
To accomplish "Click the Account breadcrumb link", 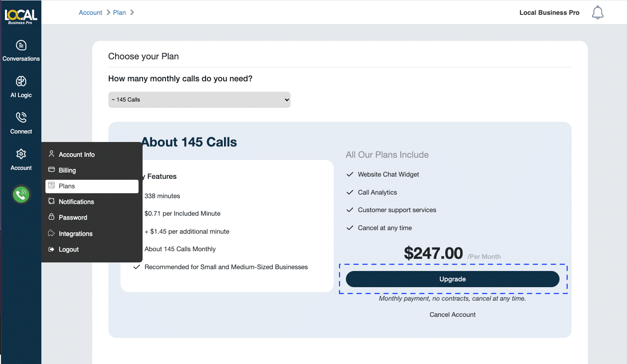I will click(x=90, y=13).
